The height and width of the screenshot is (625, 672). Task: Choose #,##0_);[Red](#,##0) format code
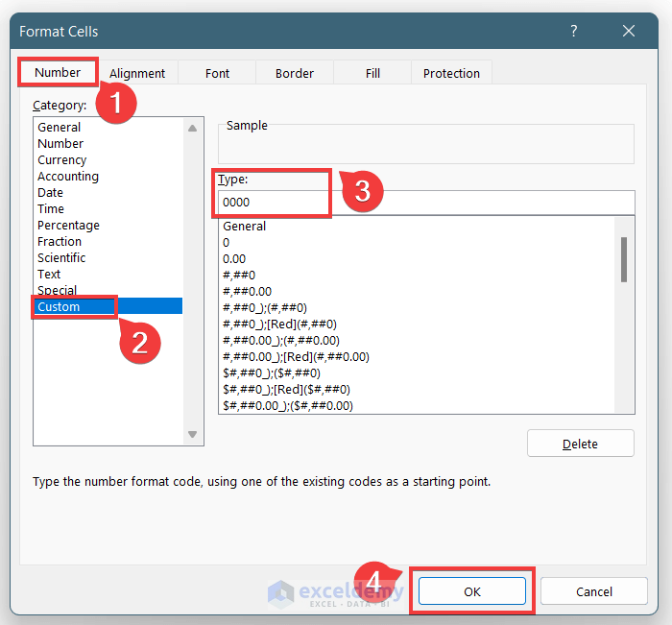tap(417, 325)
